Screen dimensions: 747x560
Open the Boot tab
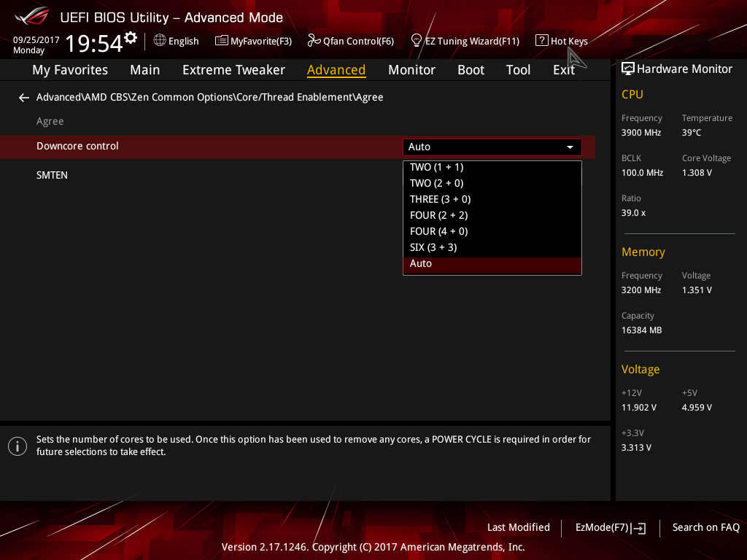471,70
